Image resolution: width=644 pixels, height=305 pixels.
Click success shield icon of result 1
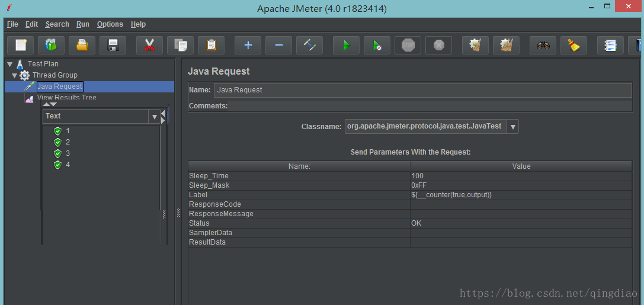pos(57,131)
